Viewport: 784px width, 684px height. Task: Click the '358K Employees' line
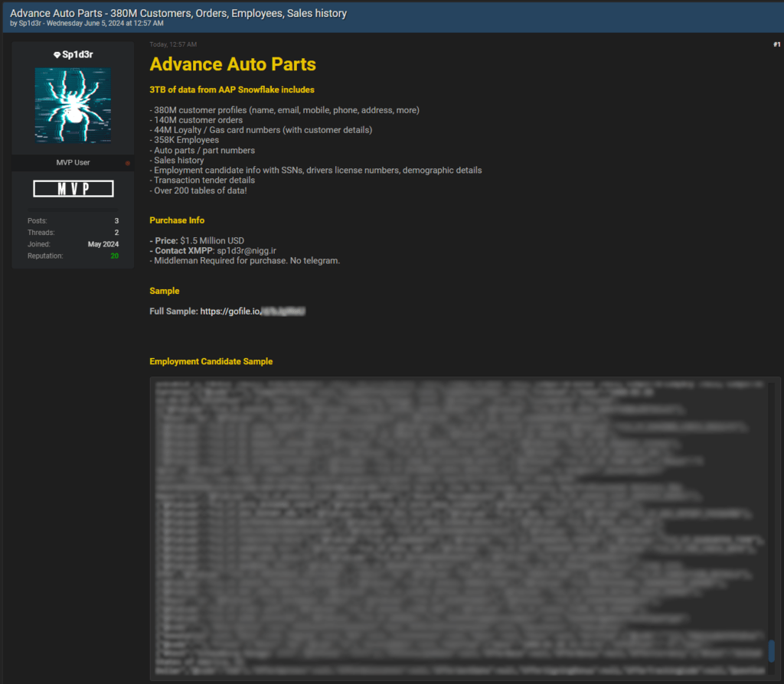tap(184, 140)
